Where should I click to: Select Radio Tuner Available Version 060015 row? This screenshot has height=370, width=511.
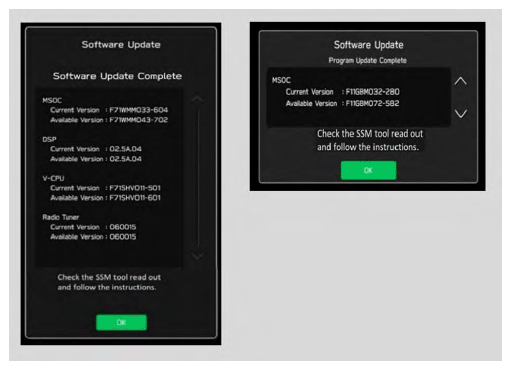click(x=93, y=237)
